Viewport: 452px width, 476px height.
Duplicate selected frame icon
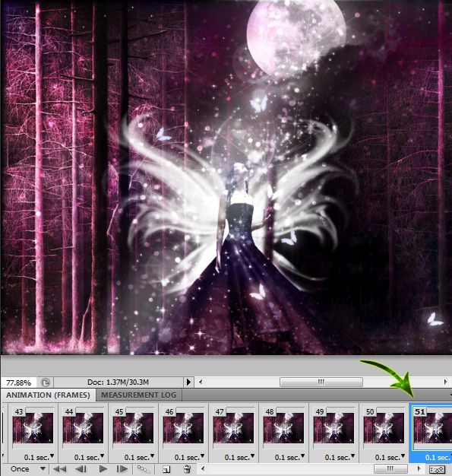click(x=166, y=469)
